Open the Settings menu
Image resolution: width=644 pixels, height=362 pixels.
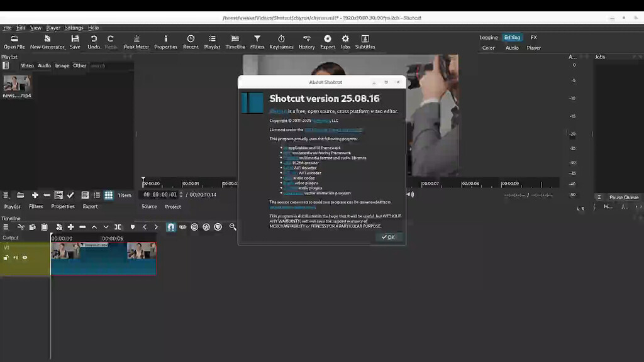(x=74, y=27)
